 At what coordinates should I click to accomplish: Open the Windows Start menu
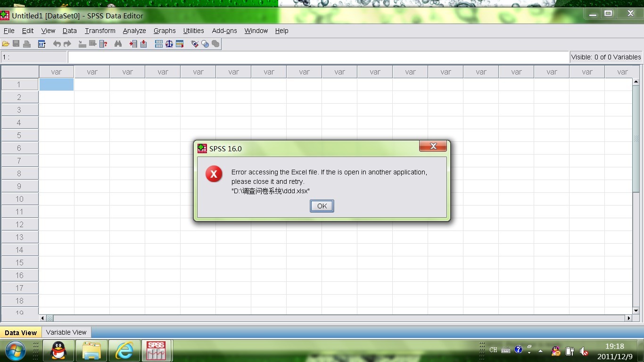point(16,351)
